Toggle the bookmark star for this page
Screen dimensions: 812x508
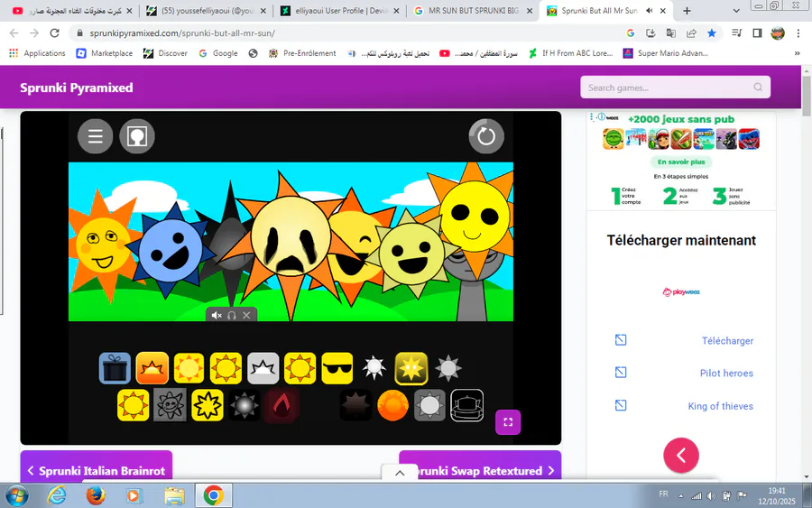712,33
